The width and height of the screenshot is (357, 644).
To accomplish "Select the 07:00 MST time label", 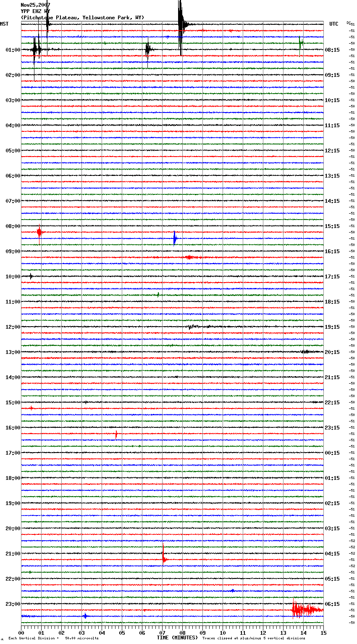I will click(x=13, y=201).
